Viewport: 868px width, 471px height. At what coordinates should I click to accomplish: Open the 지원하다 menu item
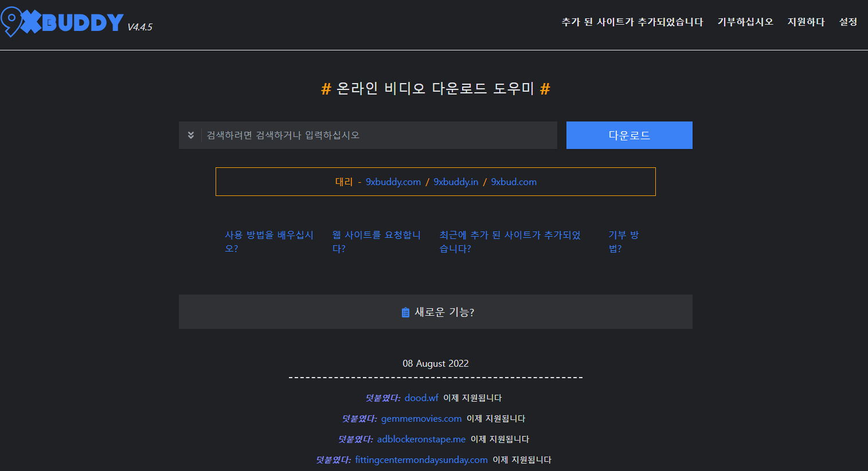click(806, 22)
